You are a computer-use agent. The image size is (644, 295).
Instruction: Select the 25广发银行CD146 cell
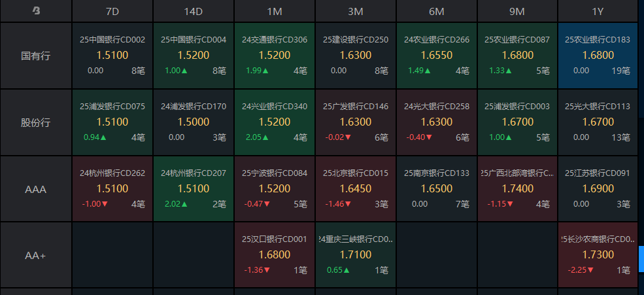(356, 122)
